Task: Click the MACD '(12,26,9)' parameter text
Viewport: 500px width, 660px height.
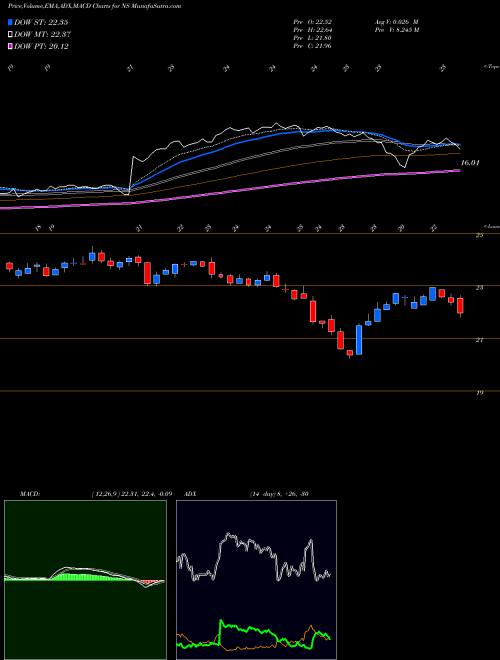Action: (105, 494)
